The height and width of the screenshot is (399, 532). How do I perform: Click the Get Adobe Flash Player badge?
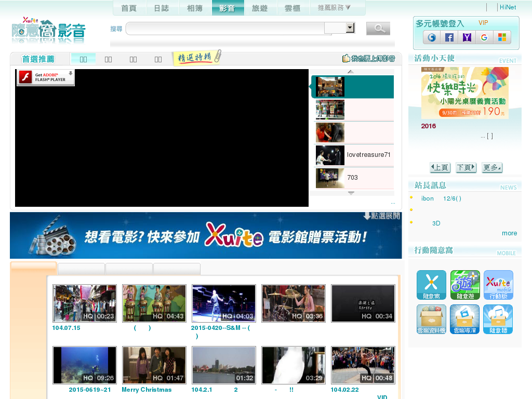point(45,77)
